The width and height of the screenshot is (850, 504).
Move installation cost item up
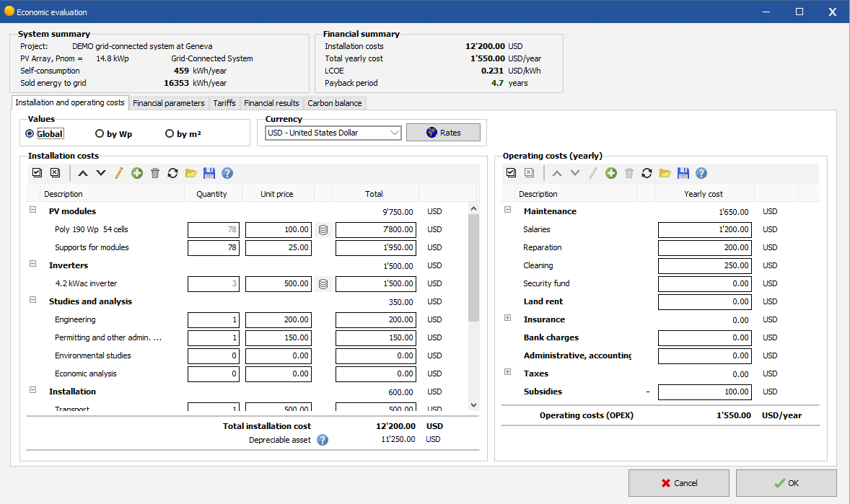click(83, 174)
